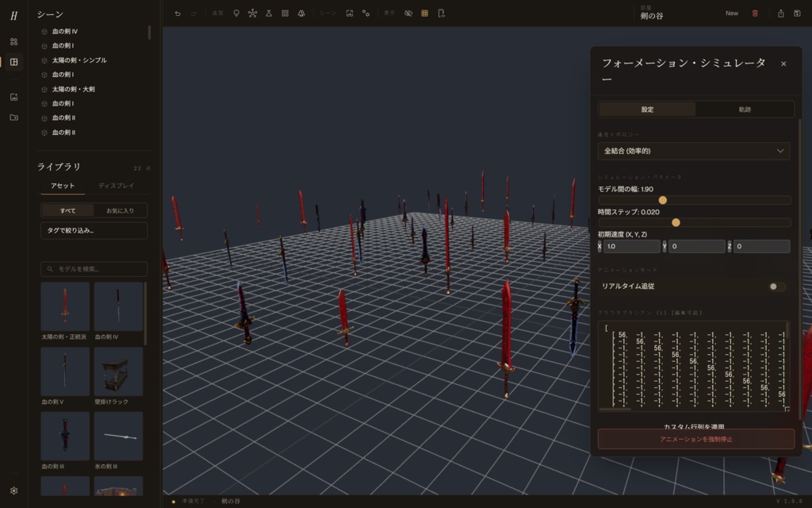Click the Y initial velocity field
Image resolution: width=812 pixels, height=508 pixels.
pyautogui.click(x=696, y=246)
